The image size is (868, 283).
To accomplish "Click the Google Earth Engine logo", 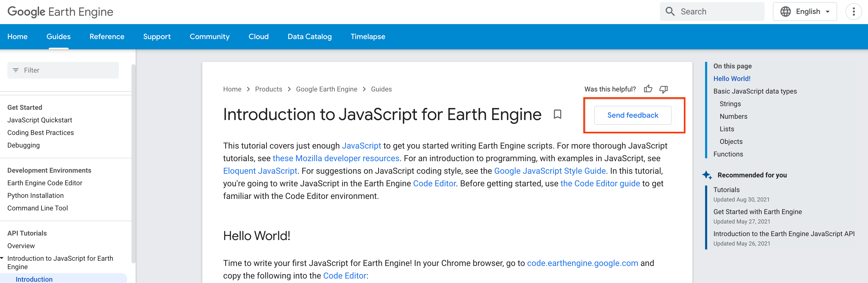I will tap(60, 12).
